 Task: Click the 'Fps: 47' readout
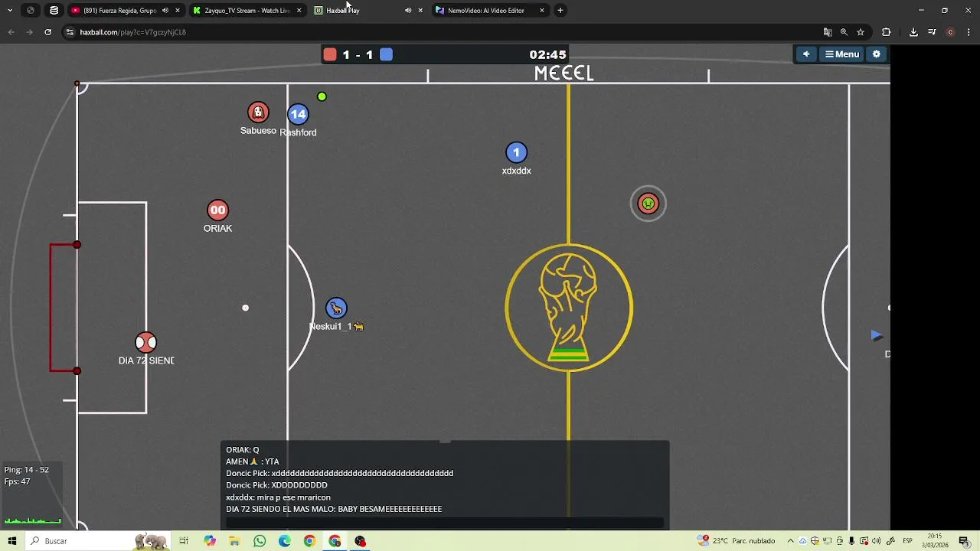click(18, 481)
